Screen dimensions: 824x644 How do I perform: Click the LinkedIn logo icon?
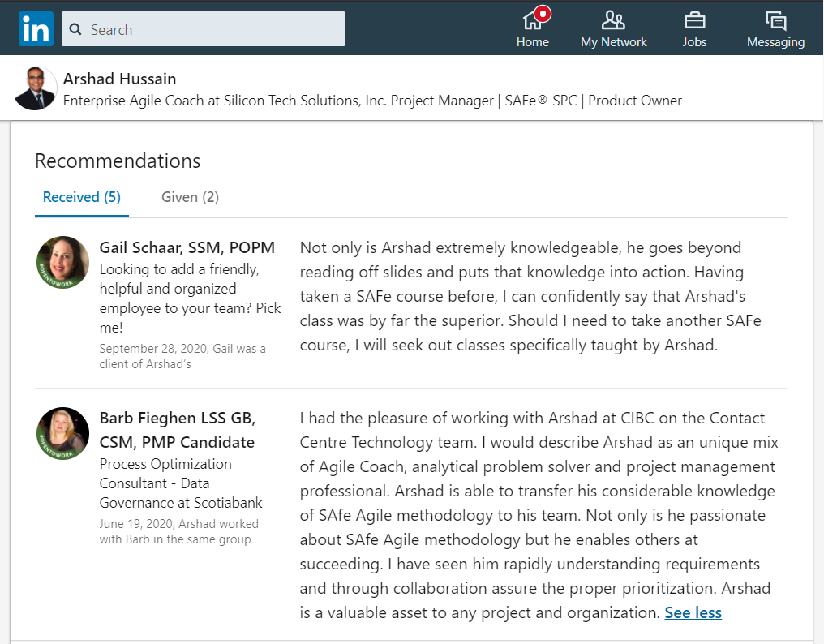pyautogui.click(x=36, y=29)
